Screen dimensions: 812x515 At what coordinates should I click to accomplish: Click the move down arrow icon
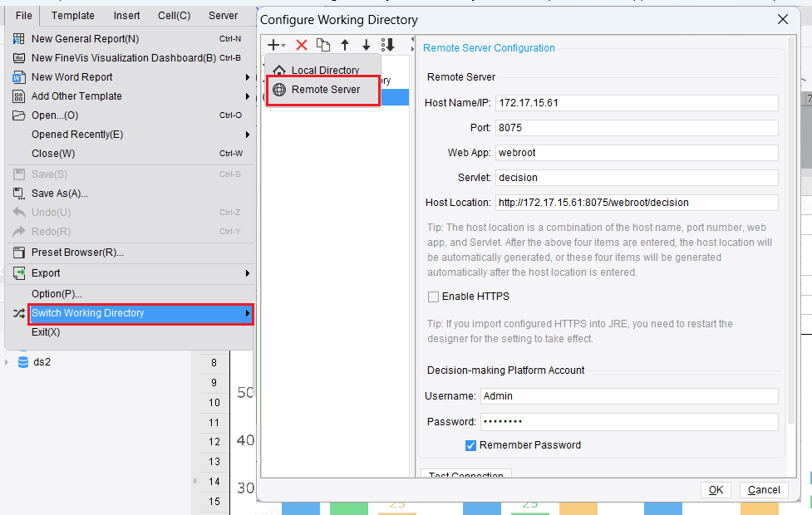pos(366,44)
